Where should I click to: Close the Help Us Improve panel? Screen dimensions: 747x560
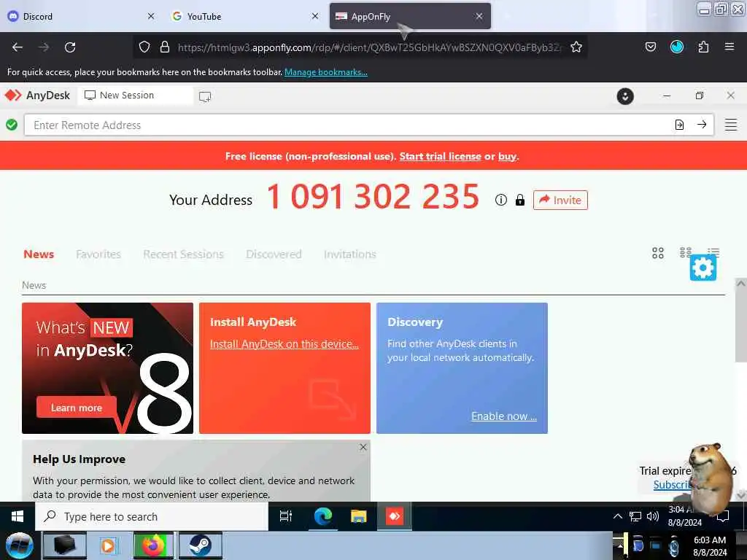click(363, 447)
